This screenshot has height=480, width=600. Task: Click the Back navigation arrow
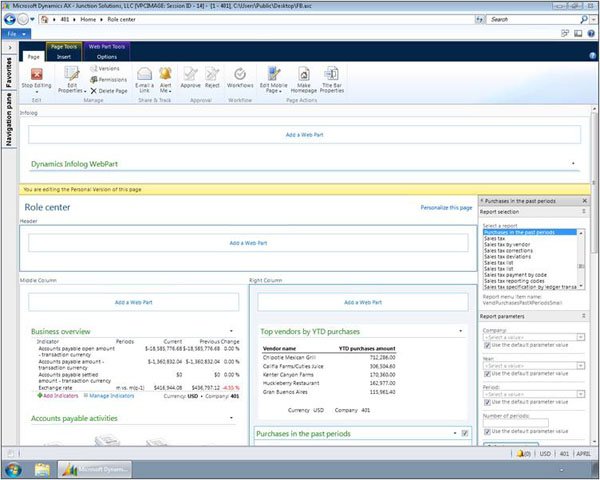(x=10, y=19)
